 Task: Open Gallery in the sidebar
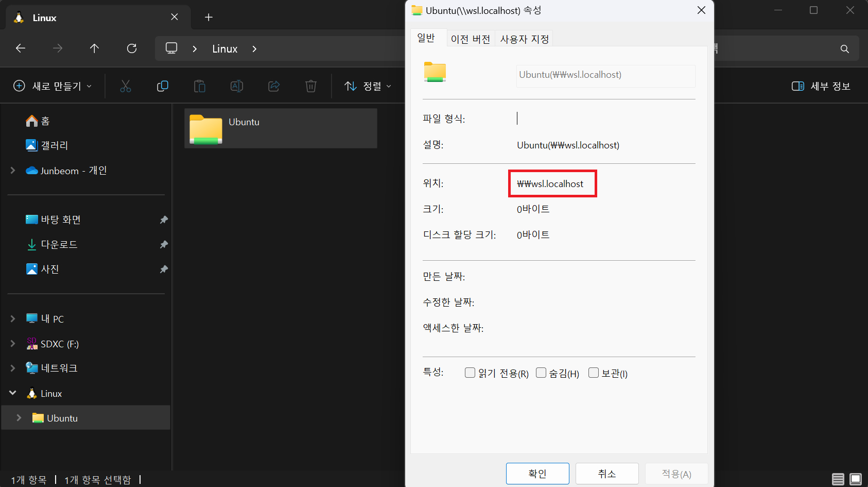(x=47, y=146)
